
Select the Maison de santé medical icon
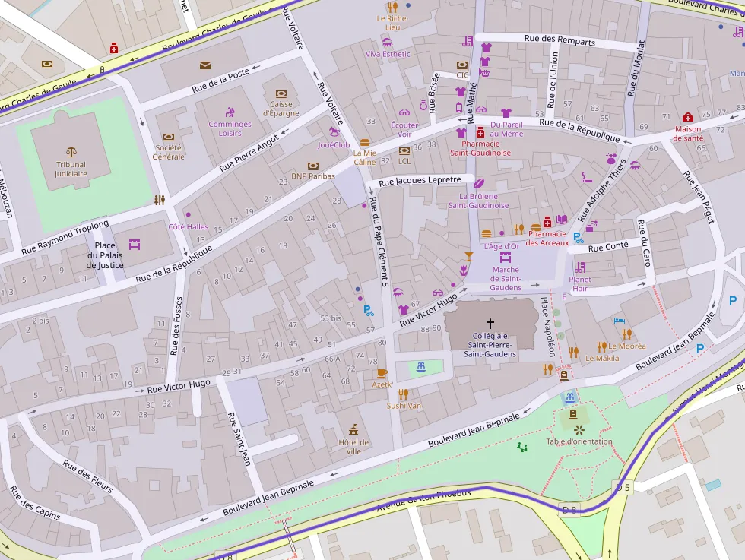tap(688, 118)
